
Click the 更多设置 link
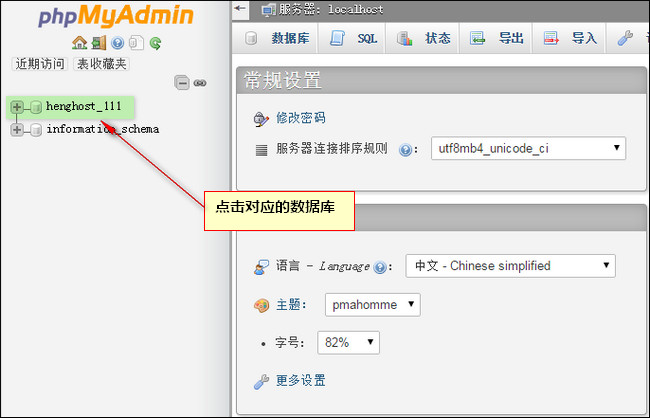tap(301, 380)
